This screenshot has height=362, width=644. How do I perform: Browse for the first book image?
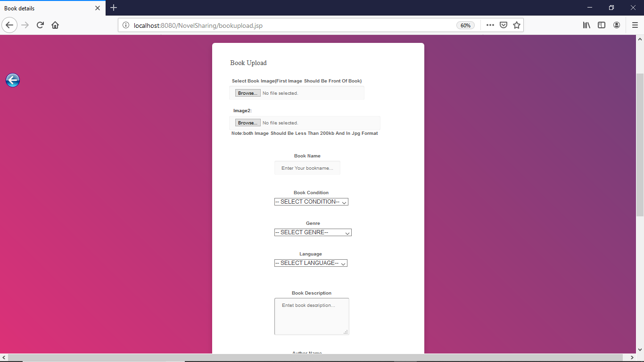click(x=248, y=93)
